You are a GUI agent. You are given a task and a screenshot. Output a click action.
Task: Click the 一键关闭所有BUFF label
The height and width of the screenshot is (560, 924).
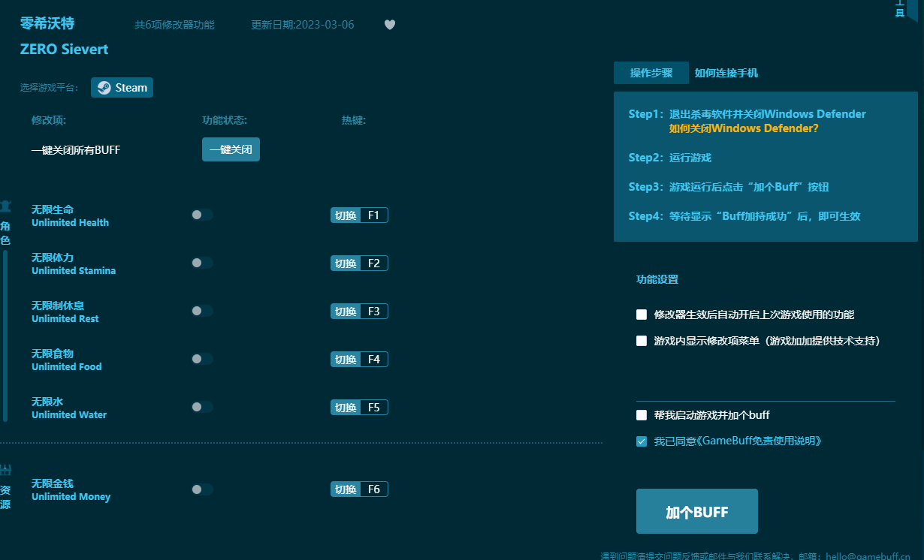click(x=76, y=150)
